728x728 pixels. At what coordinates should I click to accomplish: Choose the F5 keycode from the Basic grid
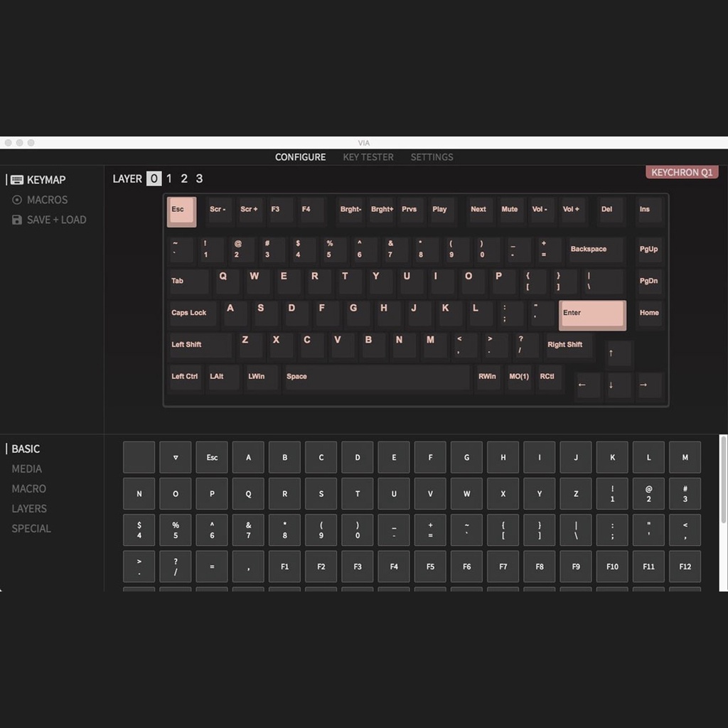click(430, 567)
